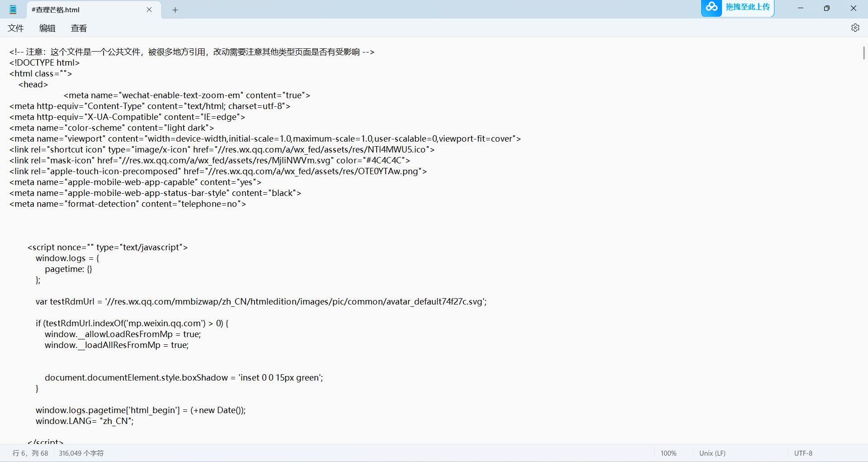Click the Baidu Netdisk cloud upload icon
868x462 pixels.
(712, 7)
